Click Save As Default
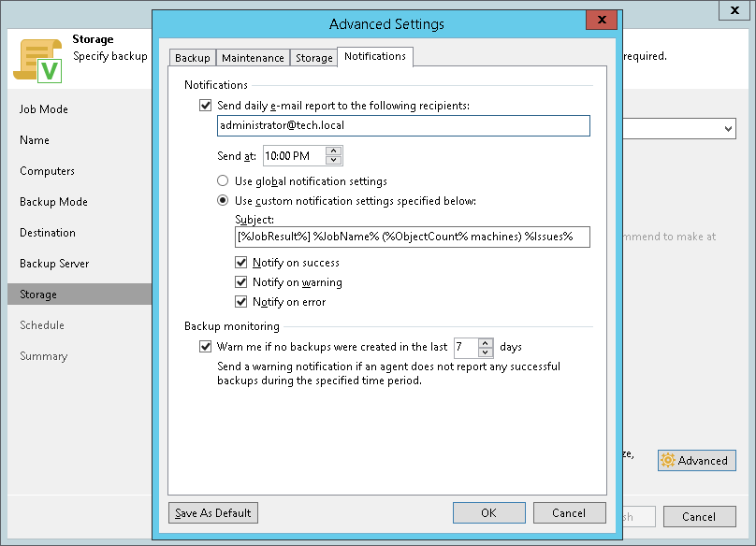756x546 pixels. click(213, 513)
